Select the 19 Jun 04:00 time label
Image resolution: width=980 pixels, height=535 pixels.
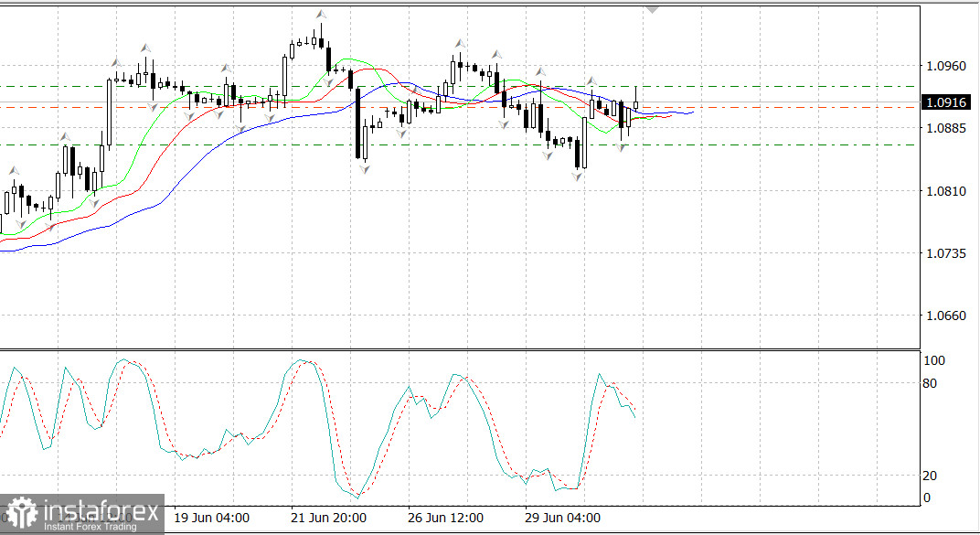(211, 518)
